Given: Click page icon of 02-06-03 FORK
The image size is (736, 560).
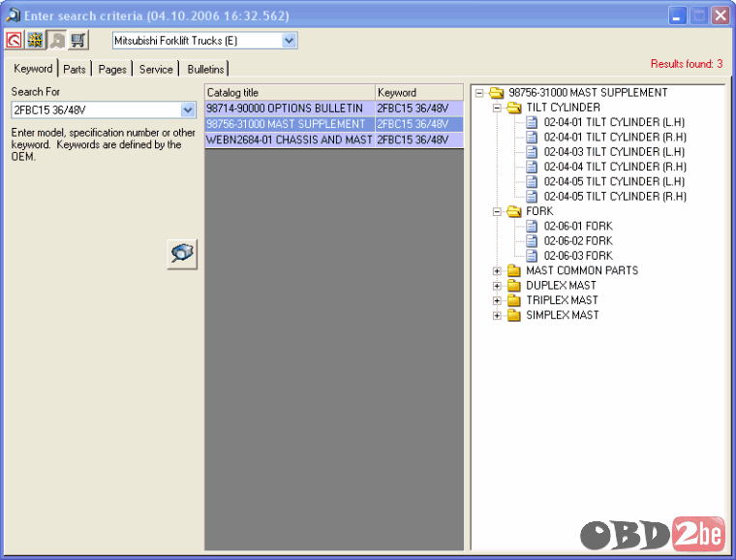Looking at the screenshot, I should tap(532, 256).
